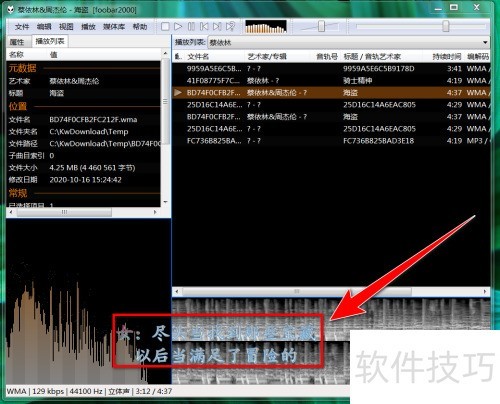Click properties panel scroll-up arrow
This screenshot has height=404, width=500.
[166, 53]
